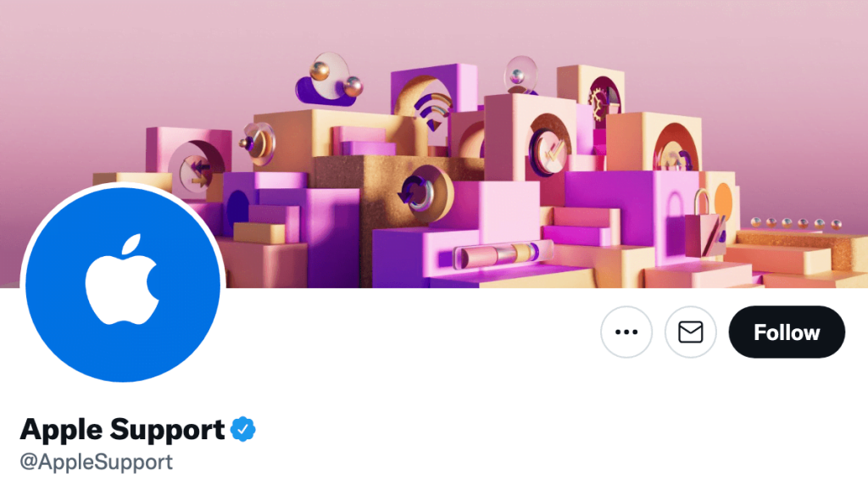Click the pill-shaped capsule slider in the banner
Screen dimensions: 868x502
497,255
